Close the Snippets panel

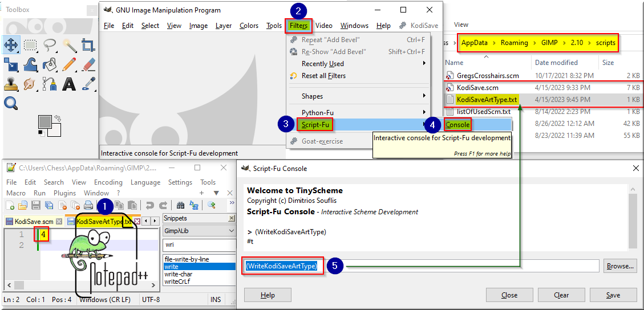coord(232,219)
